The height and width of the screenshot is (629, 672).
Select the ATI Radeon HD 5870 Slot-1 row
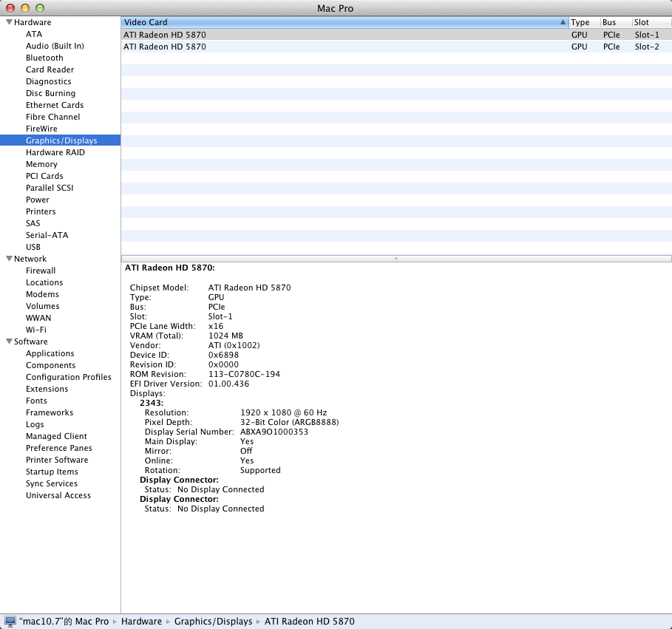tap(396, 35)
